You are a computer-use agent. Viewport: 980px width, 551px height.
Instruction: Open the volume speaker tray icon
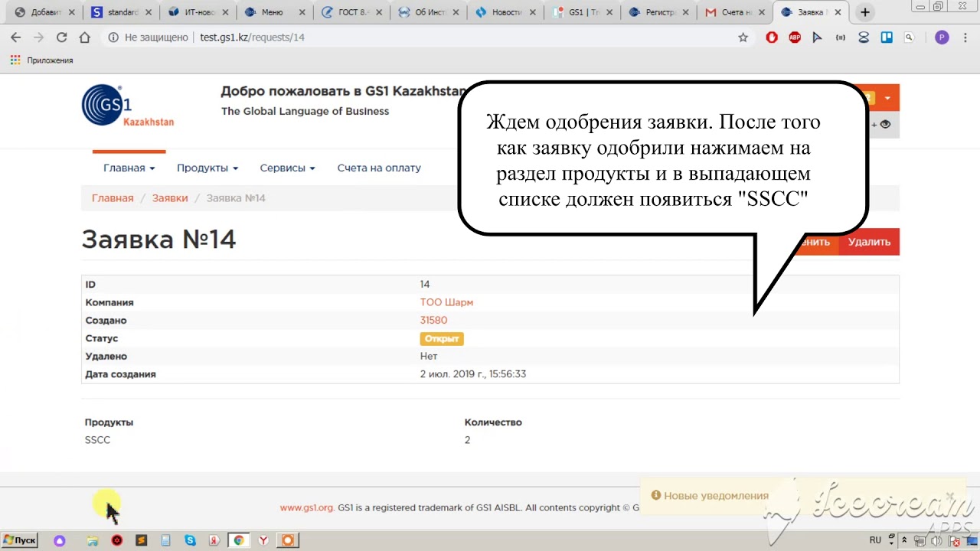pyautogui.click(x=936, y=541)
